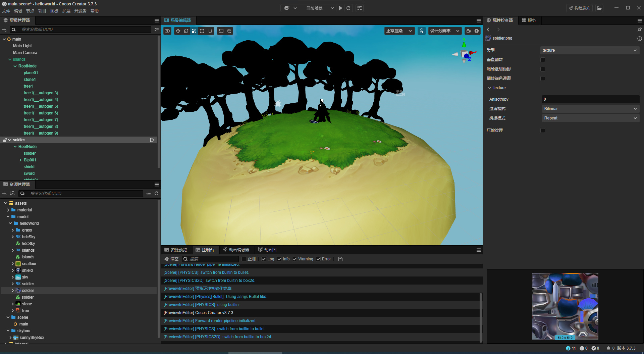Image resolution: width=644 pixels, height=354 pixels.
Task: Click the asset sort icon
Action: click(x=13, y=194)
